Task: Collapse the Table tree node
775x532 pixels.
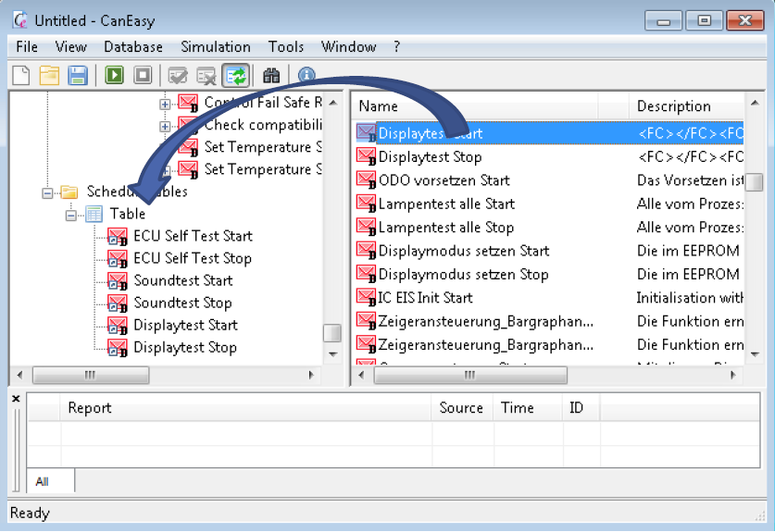Action: click(70, 215)
